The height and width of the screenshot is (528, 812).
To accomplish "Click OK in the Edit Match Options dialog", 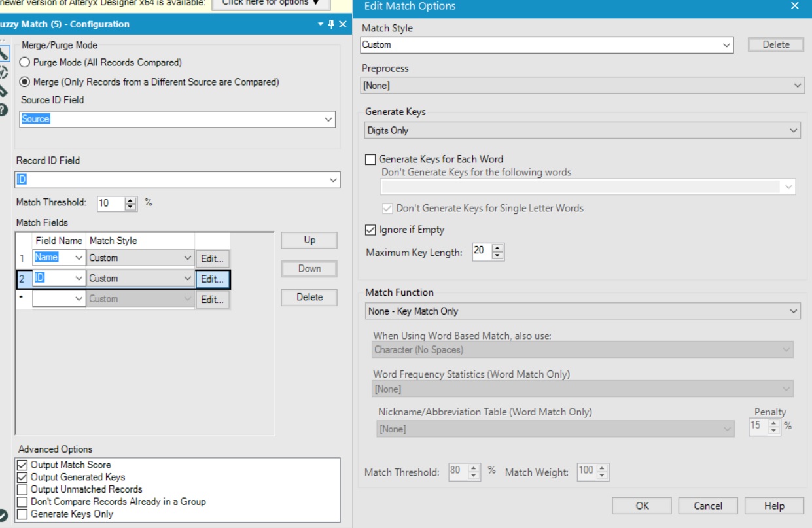I will 642,506.
